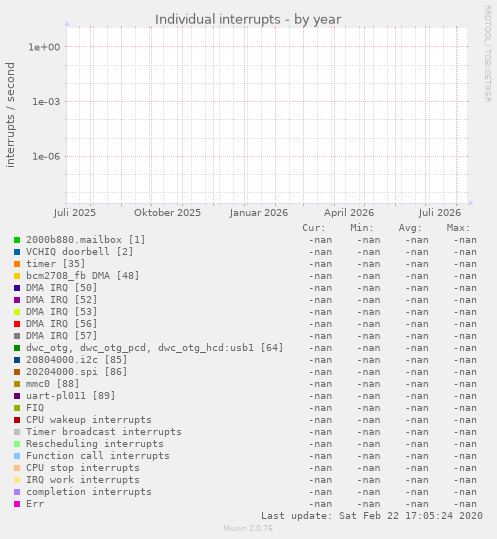Click the green 2000b880.mailbox color swatch
The image size is (497, 539).
[x=17, y=240]
